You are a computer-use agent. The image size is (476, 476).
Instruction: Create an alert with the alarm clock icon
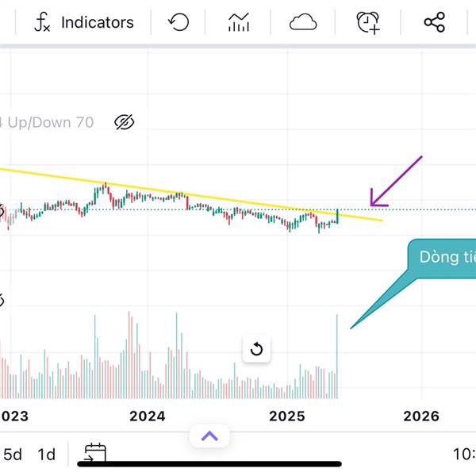368,23
